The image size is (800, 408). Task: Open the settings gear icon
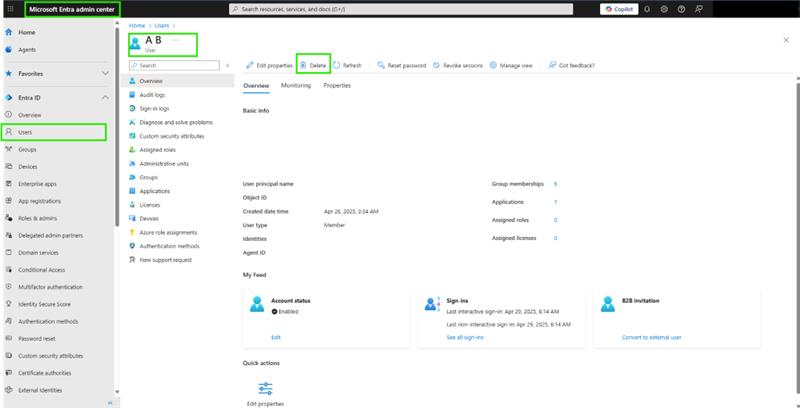(x=664, y=9)
